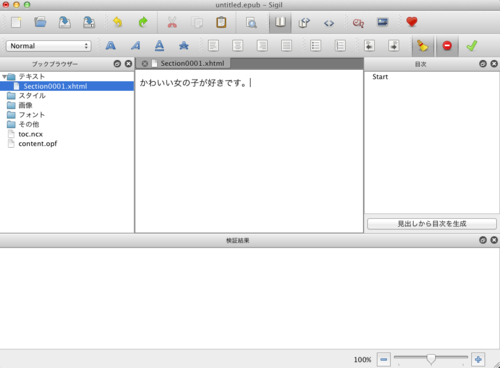
Task: Float the ブックブラウザー panel
Action: [x=117, y=64]
